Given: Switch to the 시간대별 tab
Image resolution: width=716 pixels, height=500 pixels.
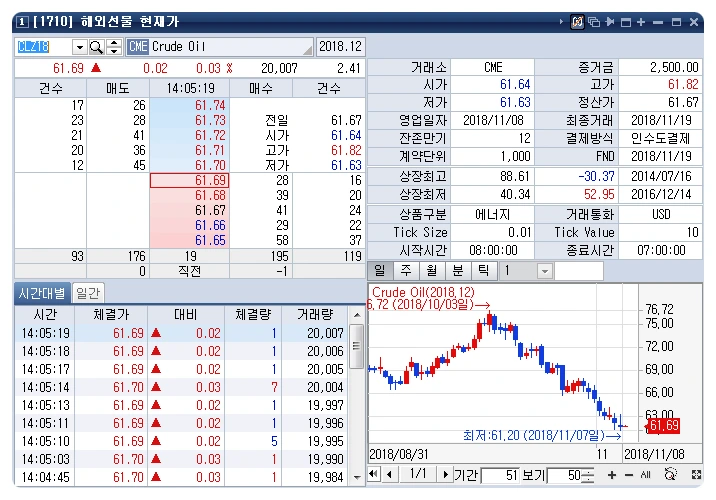Looking at the screenshot, I should pos(42,293).
